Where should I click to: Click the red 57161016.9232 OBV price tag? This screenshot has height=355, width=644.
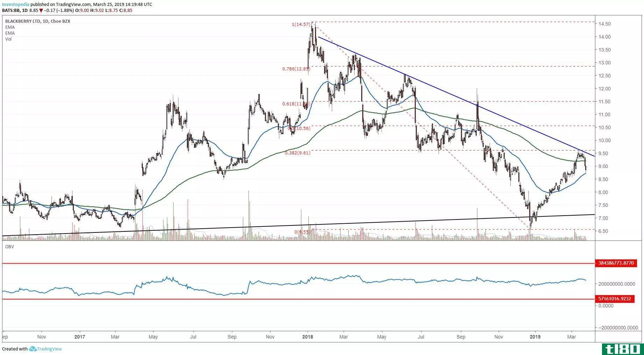point(615,299)
